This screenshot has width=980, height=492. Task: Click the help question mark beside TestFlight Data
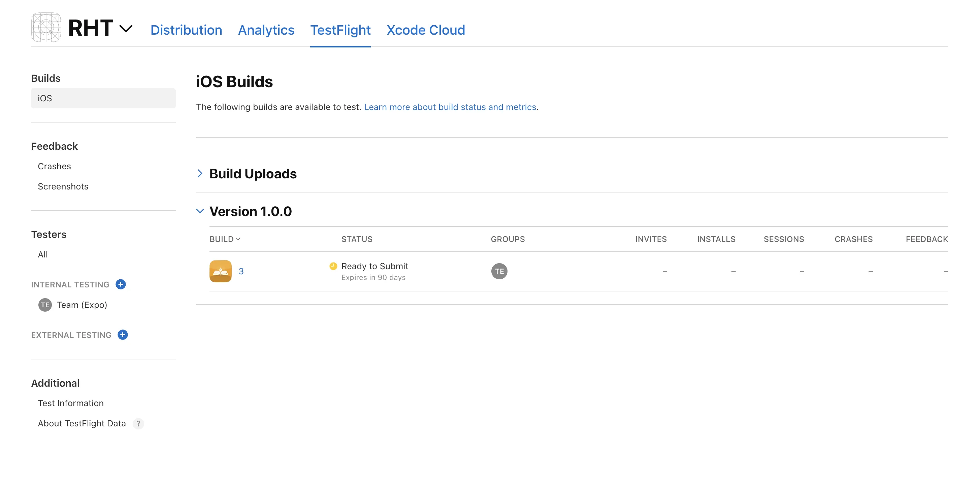pos(138,423)
